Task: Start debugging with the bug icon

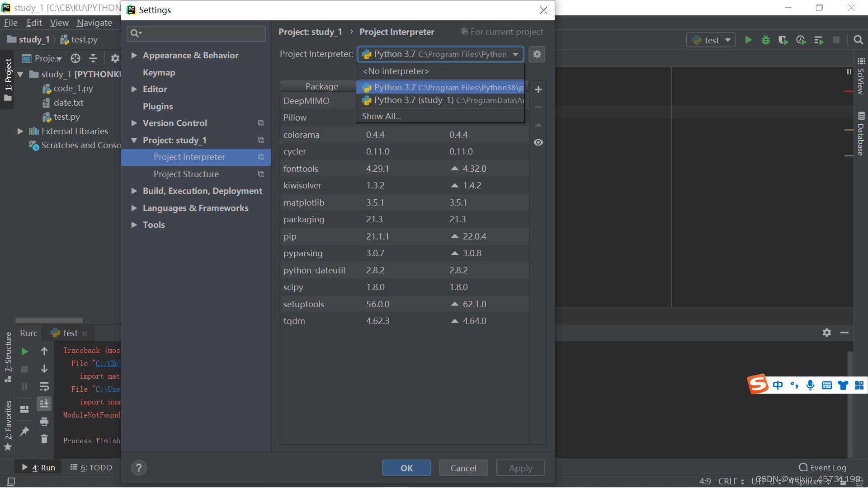Action: (x=765, y=40)
